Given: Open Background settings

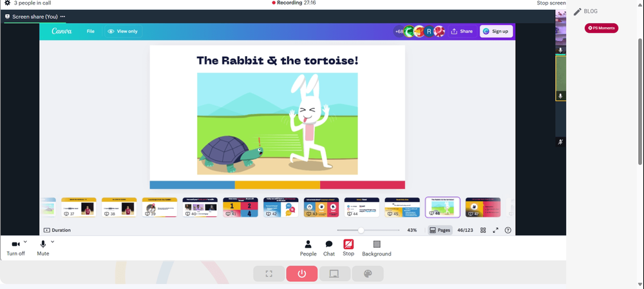Looking at the screenshot, I should click(377, 248).
